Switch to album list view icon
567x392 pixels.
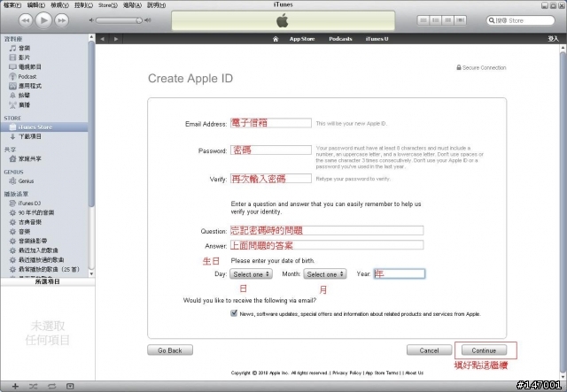point(435,20)
